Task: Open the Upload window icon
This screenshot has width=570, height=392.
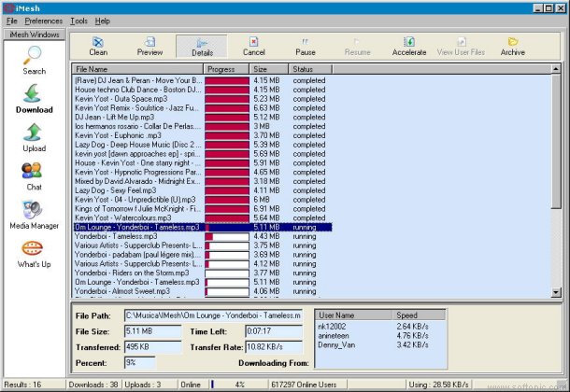Action: click(35, 138)
